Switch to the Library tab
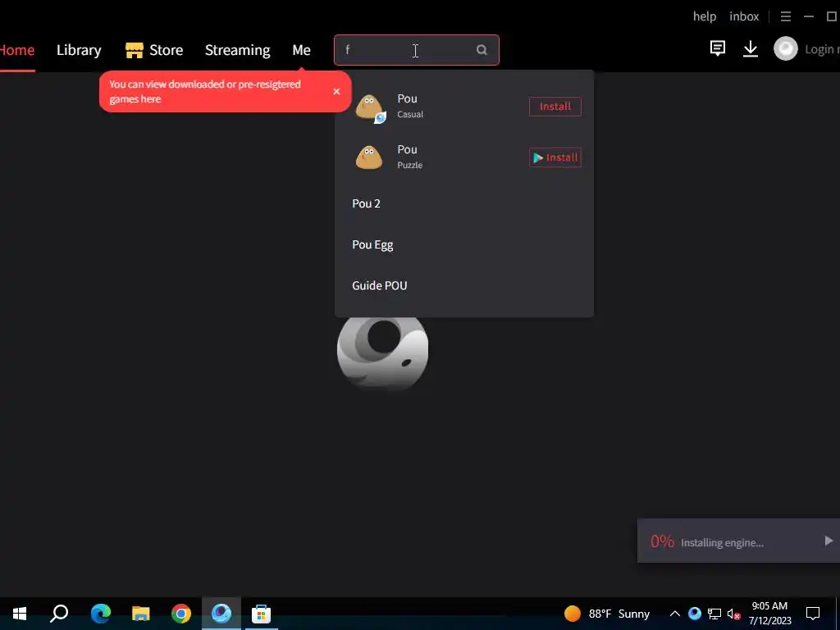 79,50
